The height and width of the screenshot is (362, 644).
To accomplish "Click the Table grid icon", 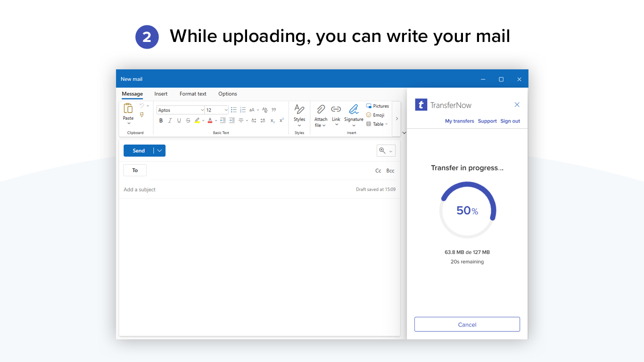I will [x=369, y=124].
